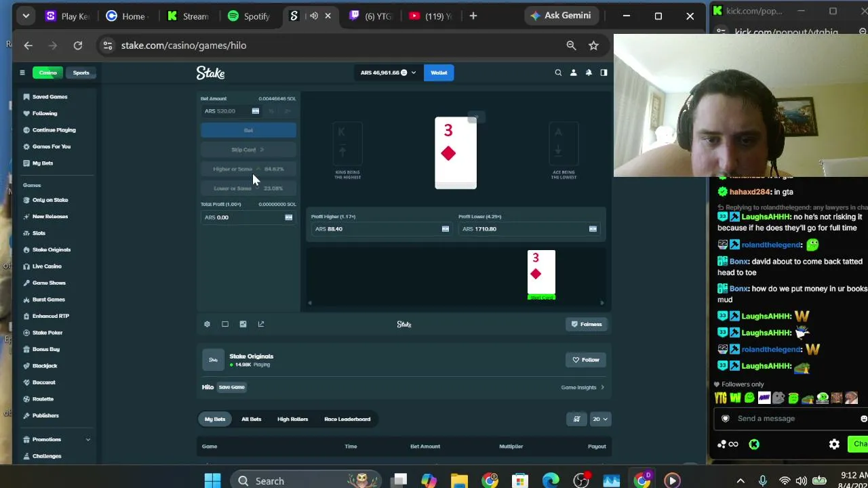Switch to the Spotify browser tab

[249, 16]
